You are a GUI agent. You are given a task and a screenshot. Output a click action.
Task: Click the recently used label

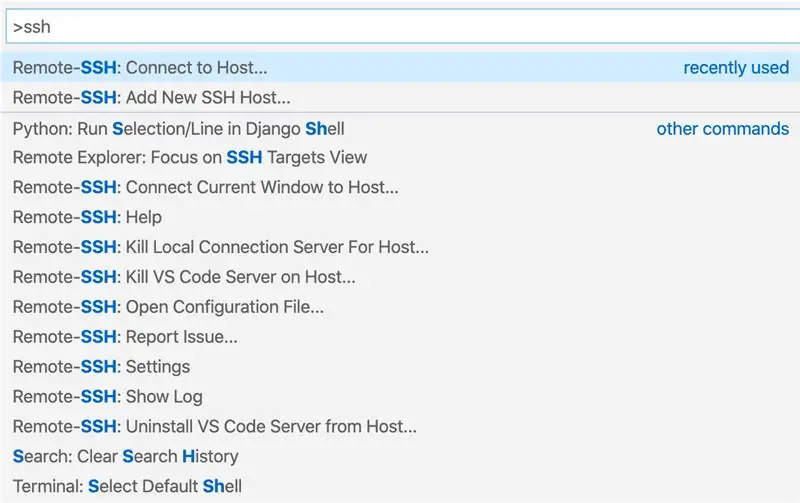(x=736, y=67)
